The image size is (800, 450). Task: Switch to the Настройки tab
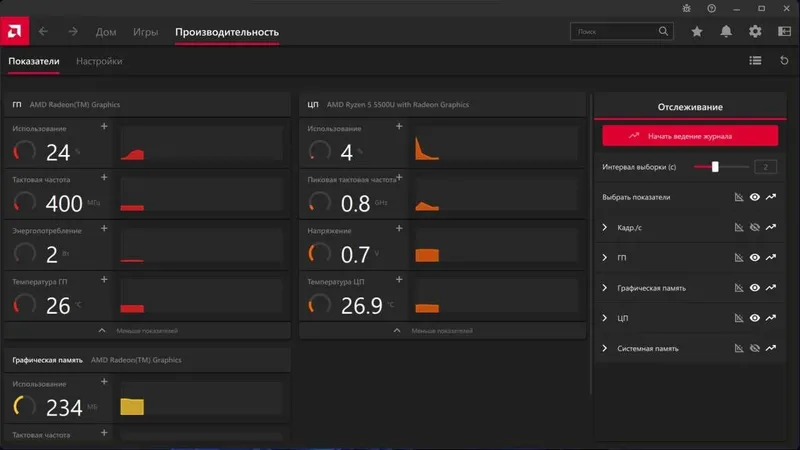coord(99,61)
